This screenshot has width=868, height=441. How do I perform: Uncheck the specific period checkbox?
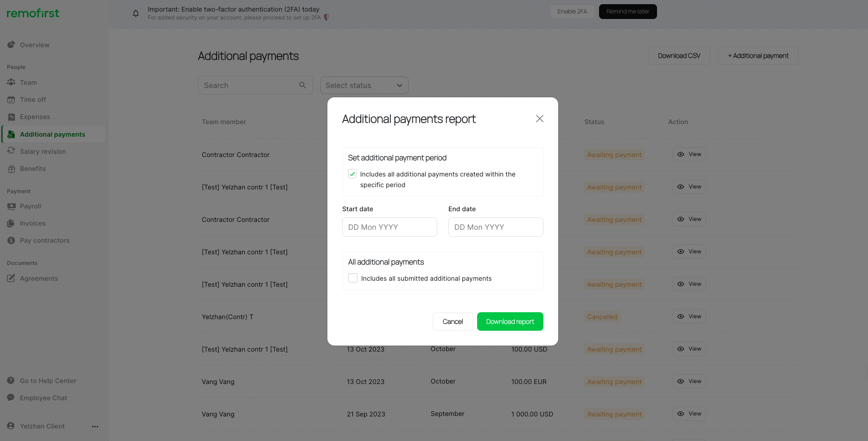(352, 174)
